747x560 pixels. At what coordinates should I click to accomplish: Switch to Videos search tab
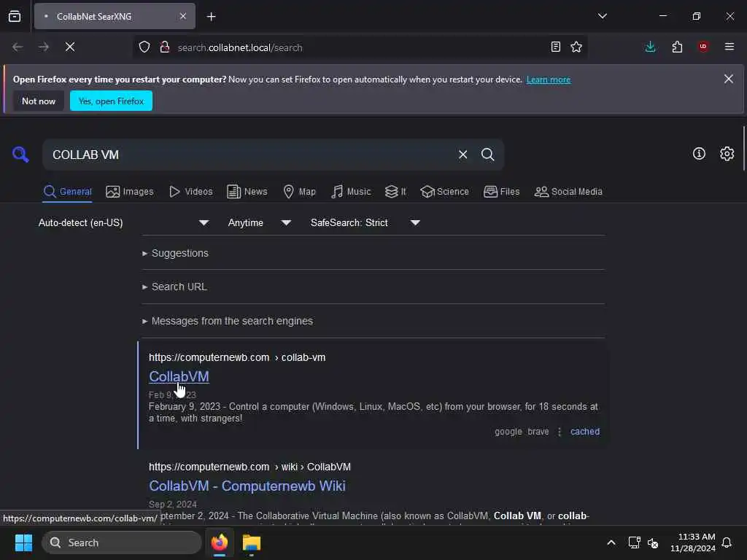(191, 192)
